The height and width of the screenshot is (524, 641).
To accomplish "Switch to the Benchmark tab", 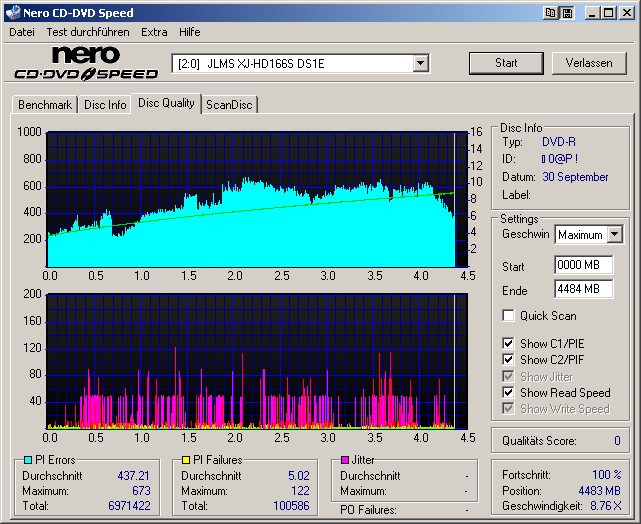I will 45,104.
